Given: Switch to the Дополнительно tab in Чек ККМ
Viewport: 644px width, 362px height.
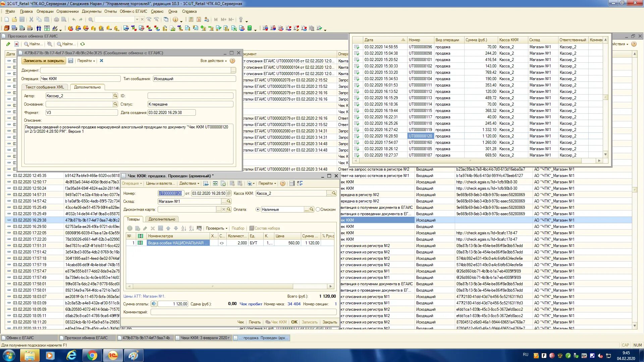Looking at the screenshot, I should 162,219.
